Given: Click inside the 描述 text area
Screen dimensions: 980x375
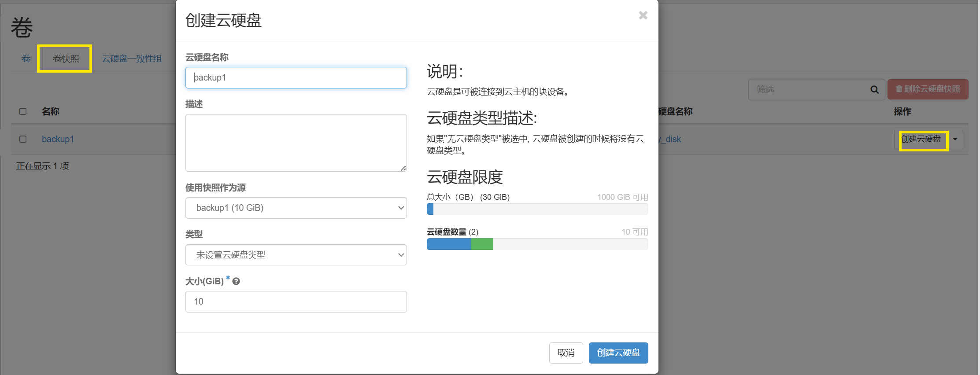Looking at the screenshot, I should click(x=296, y=143).
